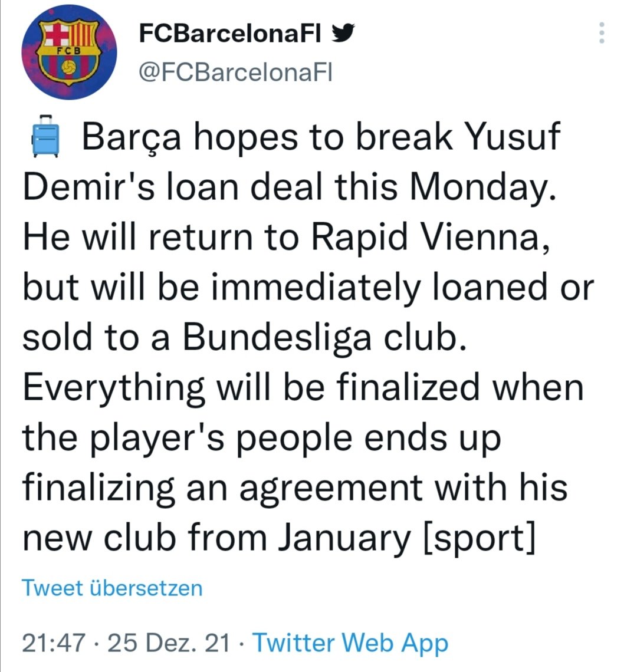Screen dimensions: 637x672
Task: Click the 25 Dez. 21 date
Action: pyautogui.click(x=169, y=643)
